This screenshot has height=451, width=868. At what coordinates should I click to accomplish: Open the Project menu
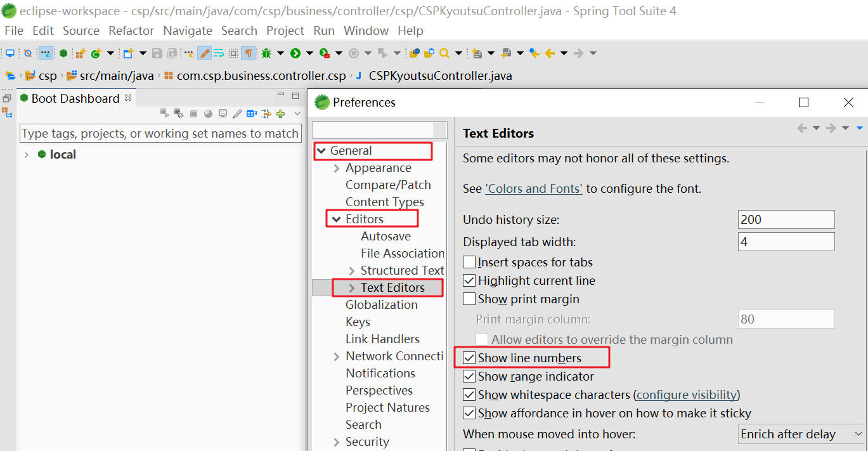pyautogui.click(x=285, y=30)
